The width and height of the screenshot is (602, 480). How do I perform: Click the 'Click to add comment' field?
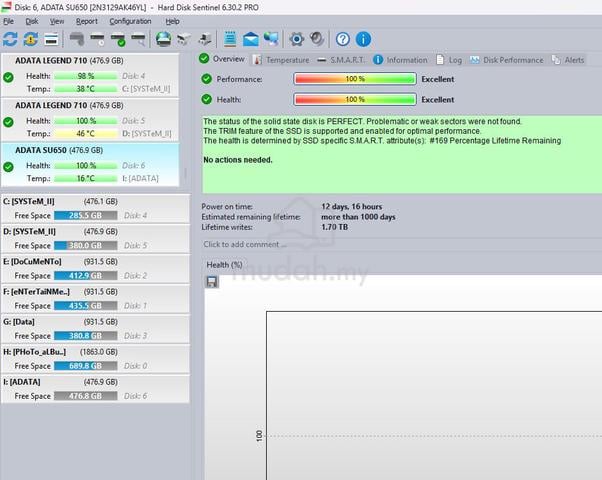[402, 245]
